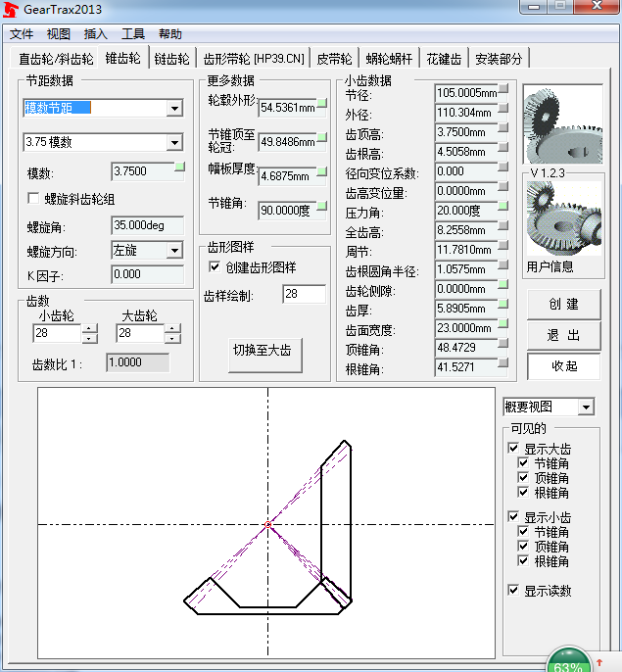Switch to 花键齿 tab

pos(444,59)
